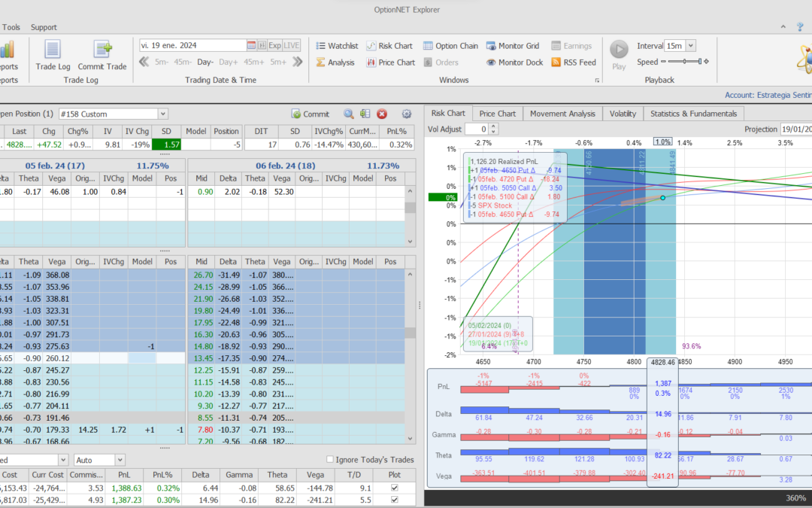Screen dimensions: 812x508
Task: Open the Support menu
Action: click(44, 27)
